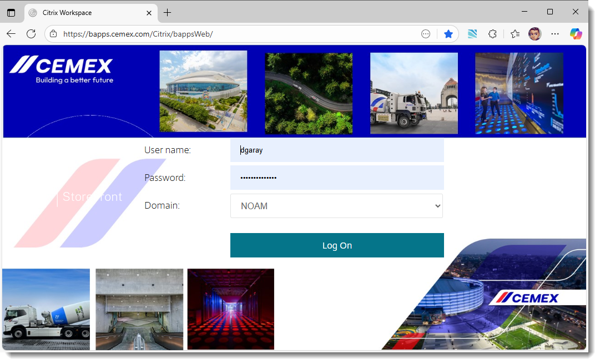Open a new browser tab
Image resolution: width=600 pixels, height=364 pixels.
(168, 12)
